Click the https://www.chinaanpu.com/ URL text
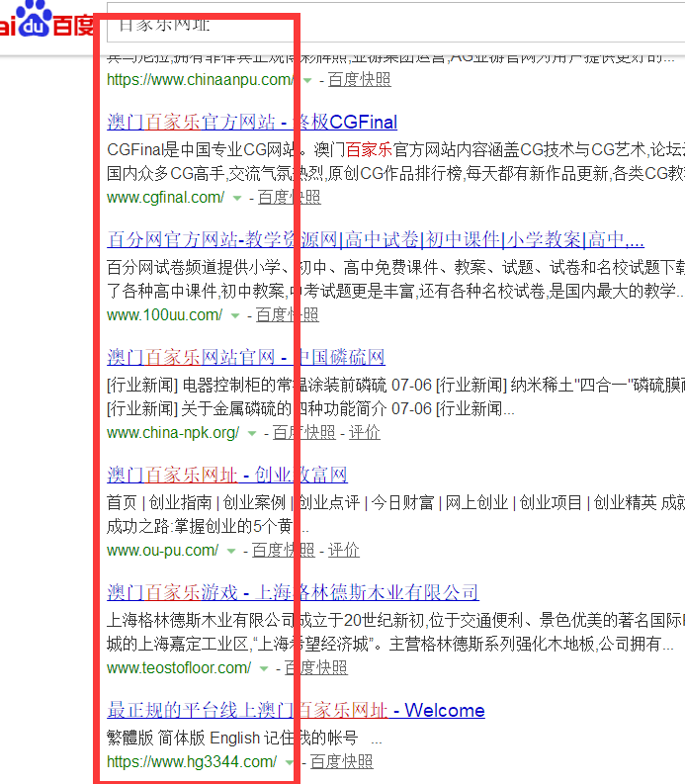The image size is (685, 784). [x=202, y=79]
